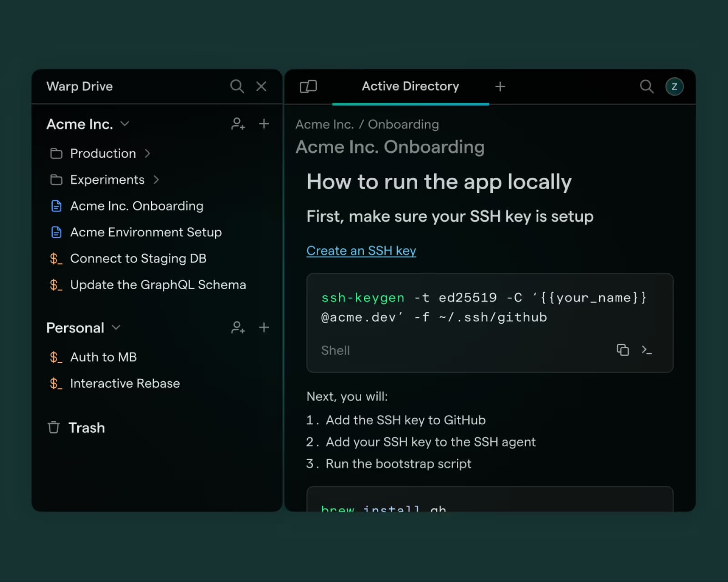Open the Trash
The height and width of the screenshot is (582, 728).
[x=86, y=427]
